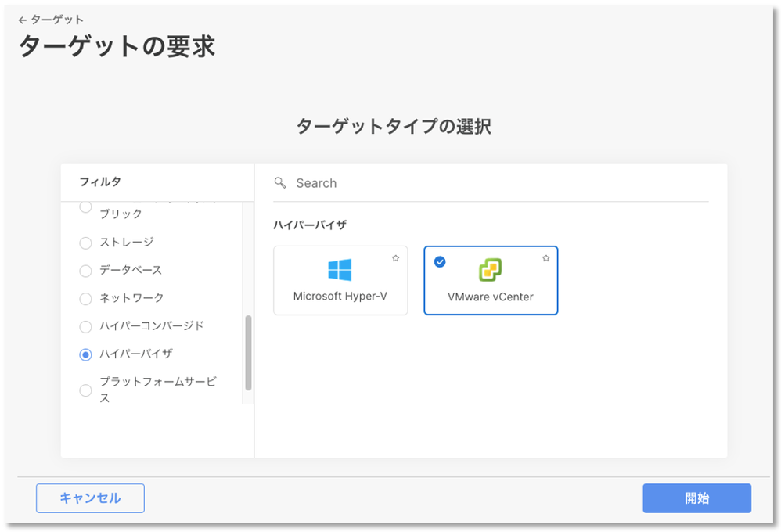Viewport: 781px width, 532px height.
Task: Click the search magnifier icon
Action: click(x=280, y=183)
